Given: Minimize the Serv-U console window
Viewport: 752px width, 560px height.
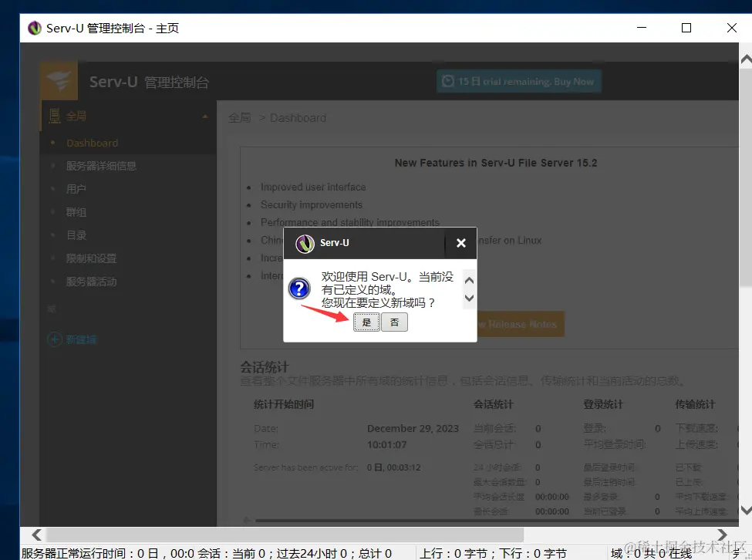Looking at the screenshot, I should pyautogui.click(x=642, y=28).
